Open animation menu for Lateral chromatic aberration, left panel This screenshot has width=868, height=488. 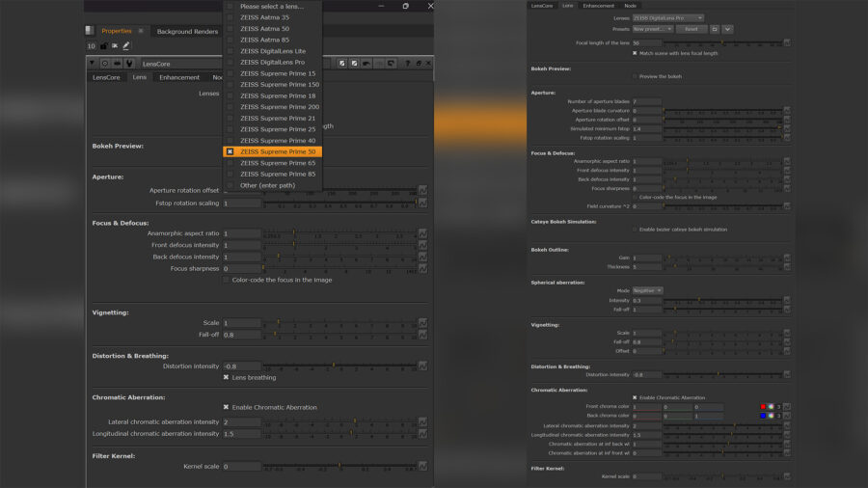click(423, 421)
